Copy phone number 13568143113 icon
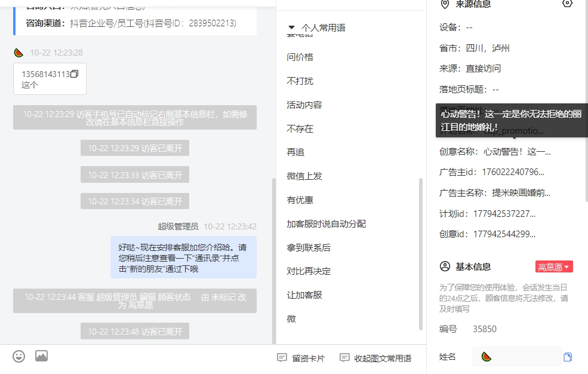This screenshot has width=588, height=374. point(75,74)
